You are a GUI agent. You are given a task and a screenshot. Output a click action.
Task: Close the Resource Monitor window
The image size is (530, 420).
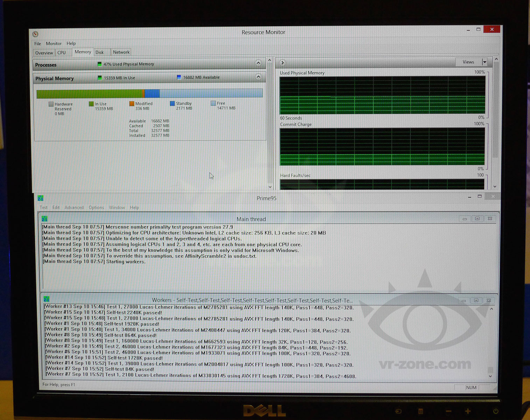click(x=492, y=29)
